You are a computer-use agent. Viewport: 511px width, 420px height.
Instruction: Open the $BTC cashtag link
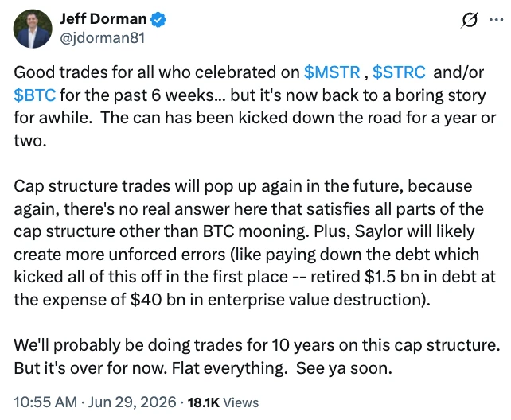(35, 95)
